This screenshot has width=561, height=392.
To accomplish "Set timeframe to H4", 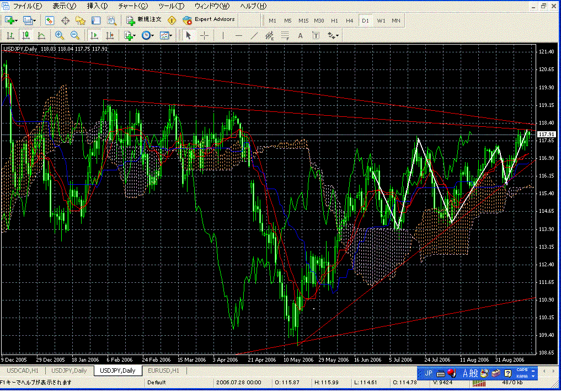I will tap(350, 21).
